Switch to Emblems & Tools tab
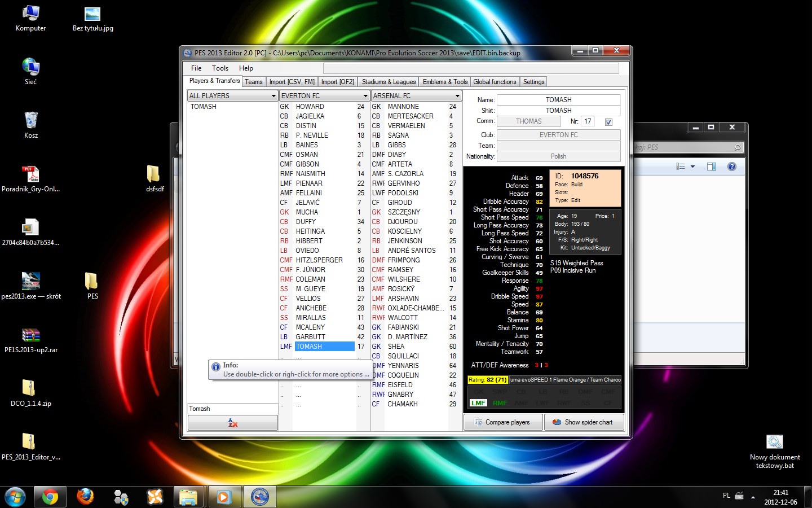Viewport: 812px width, 508px height. (445, 82)
